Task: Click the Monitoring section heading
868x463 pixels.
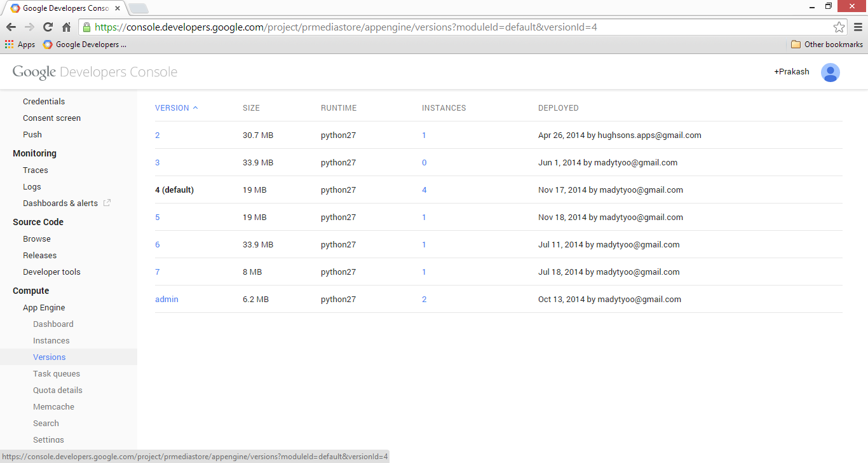Action: (34, 153)
